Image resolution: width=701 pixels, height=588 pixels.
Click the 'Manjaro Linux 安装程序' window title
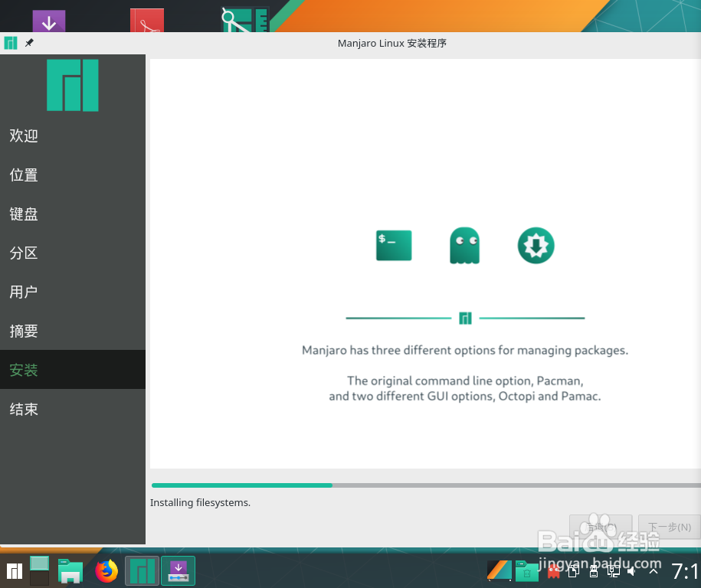coord(392,44)
